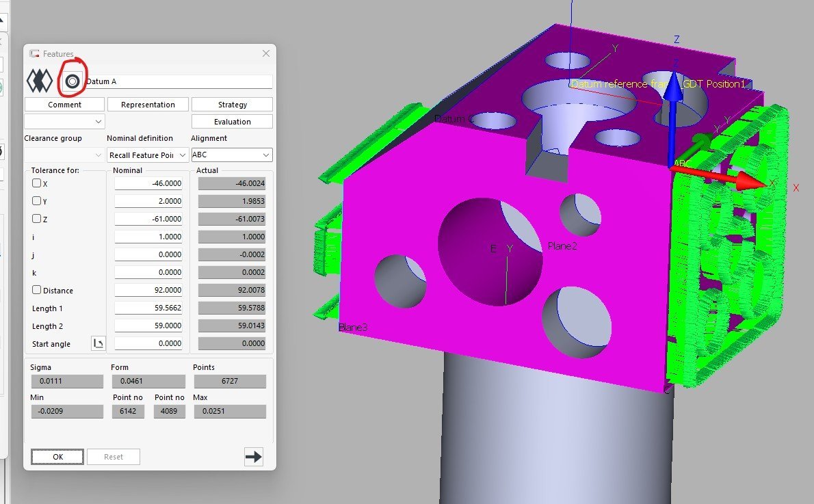
Task: Confirm with the OK button
Action: [x=57, y=457]
